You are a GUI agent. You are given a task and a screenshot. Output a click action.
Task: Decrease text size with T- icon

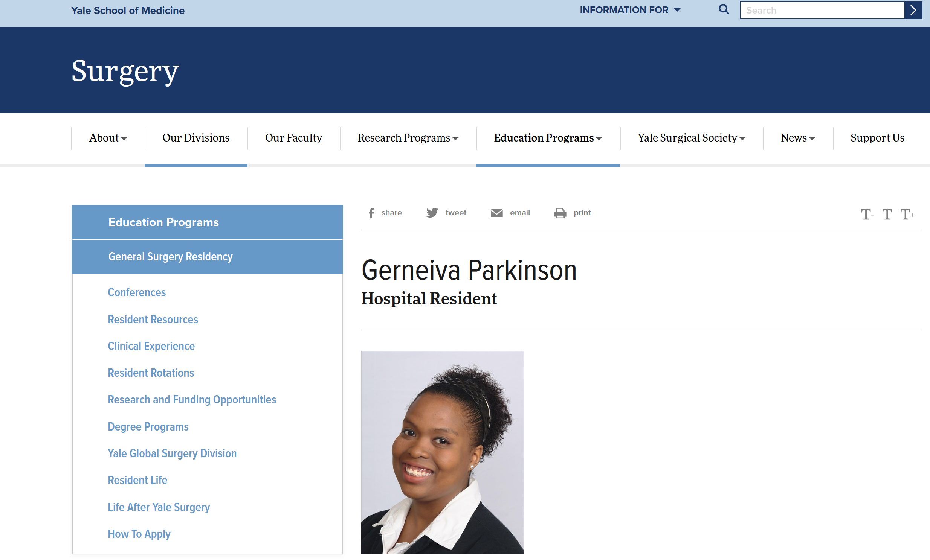tap(867, 215)
